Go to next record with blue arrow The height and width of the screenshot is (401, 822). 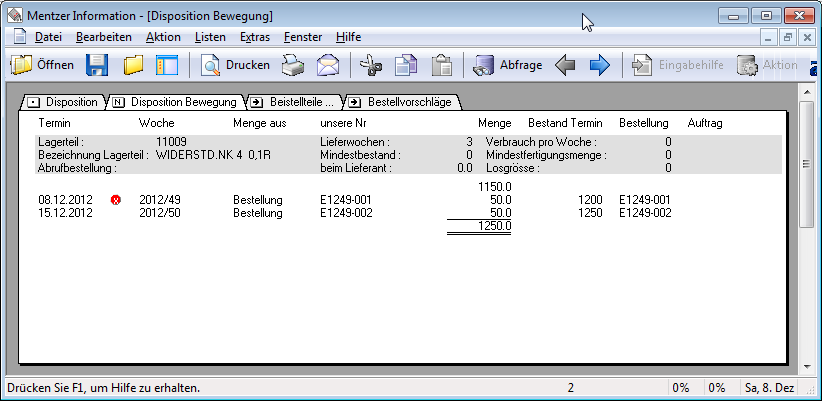tap(599, 66)
